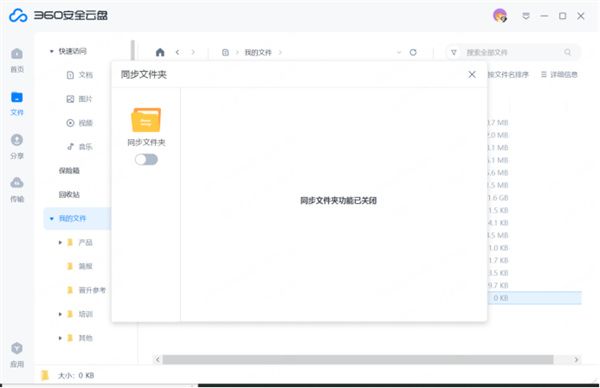600x388 pixels.
Task: Refresh the current file list
Action: tap(413, 52)
